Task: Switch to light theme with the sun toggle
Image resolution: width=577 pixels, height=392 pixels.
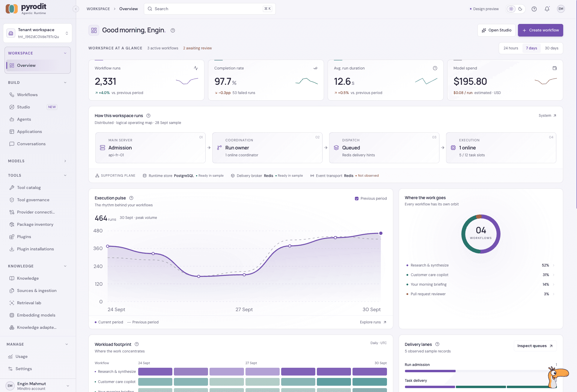Action: tap(511, 9)
